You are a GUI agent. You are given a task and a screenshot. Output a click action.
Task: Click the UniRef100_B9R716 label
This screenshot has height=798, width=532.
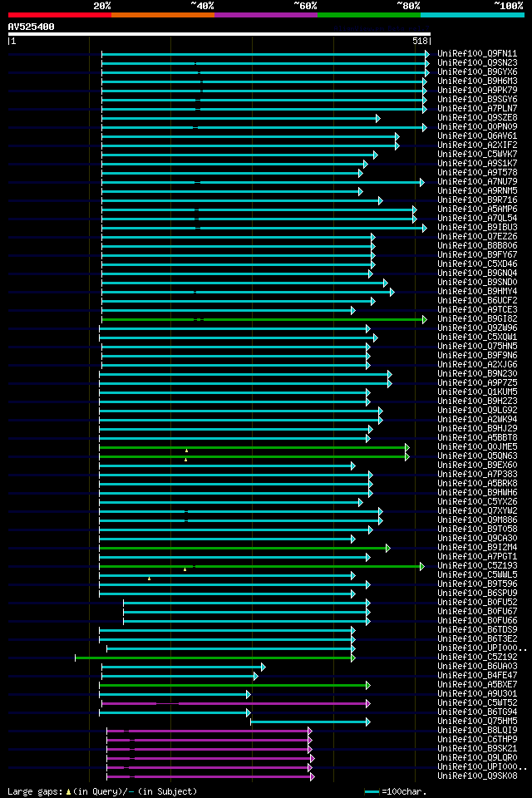click(477, 200)
